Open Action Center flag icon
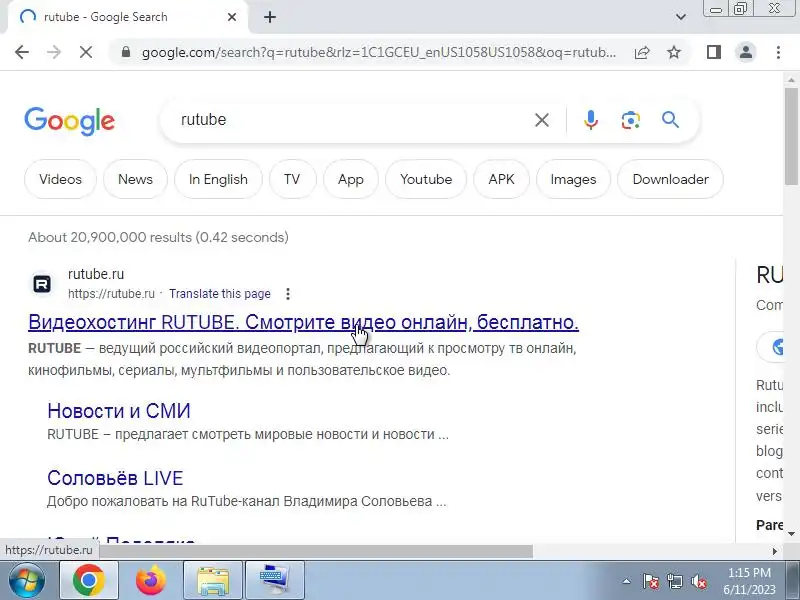800x600 pixels. point(651,581)
